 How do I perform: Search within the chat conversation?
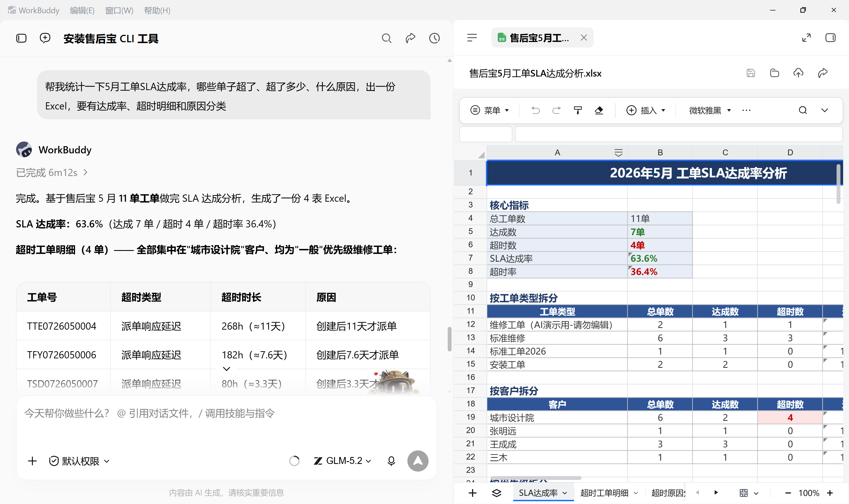coord(386,38)
